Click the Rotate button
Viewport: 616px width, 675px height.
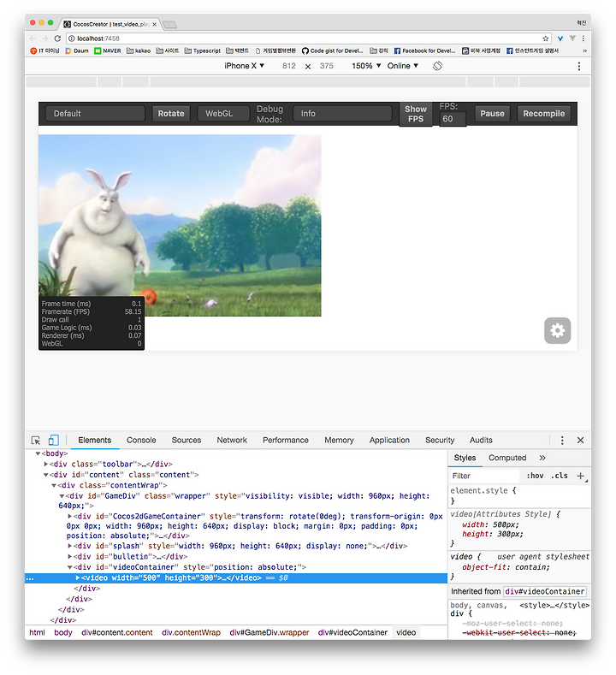pyautogui.click(x=171, y=114)
